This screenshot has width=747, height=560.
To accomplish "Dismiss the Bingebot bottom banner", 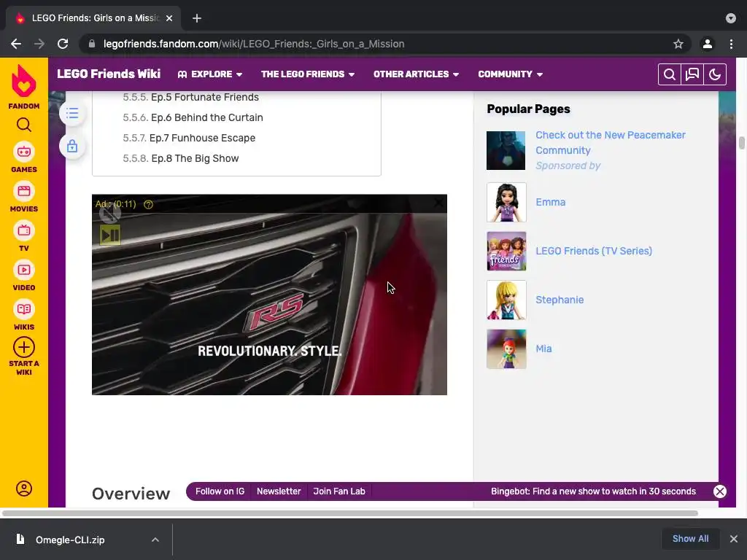I will pos(720,491).
